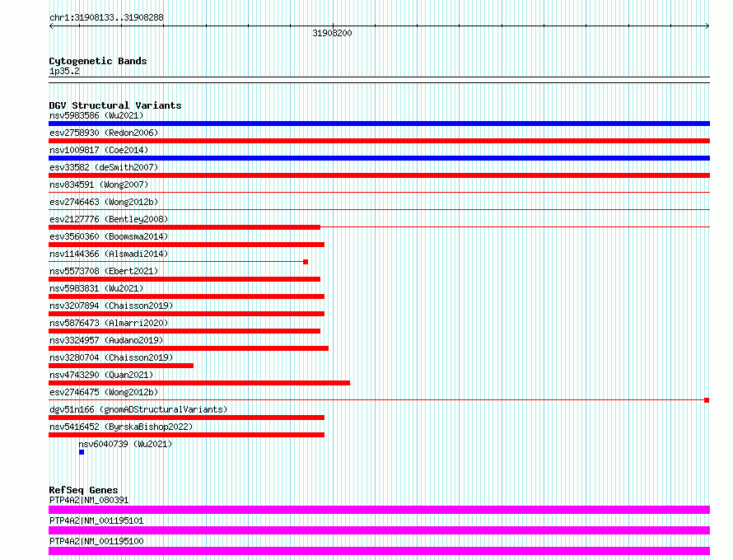Open variant esv2746475 (Wong2012b)

(104, 392)
